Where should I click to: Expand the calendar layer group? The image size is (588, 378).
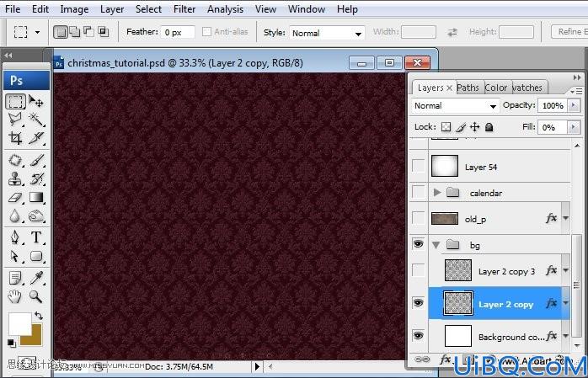click(x=437, y=193)
